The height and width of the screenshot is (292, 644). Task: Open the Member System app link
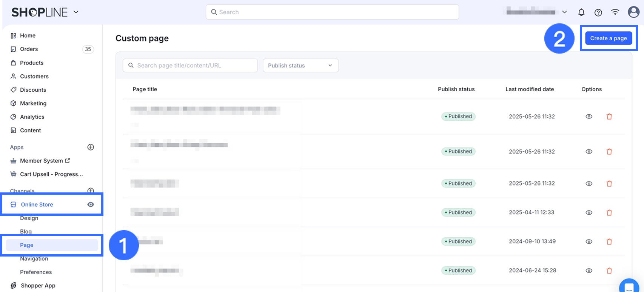click(x=42, y=161)
